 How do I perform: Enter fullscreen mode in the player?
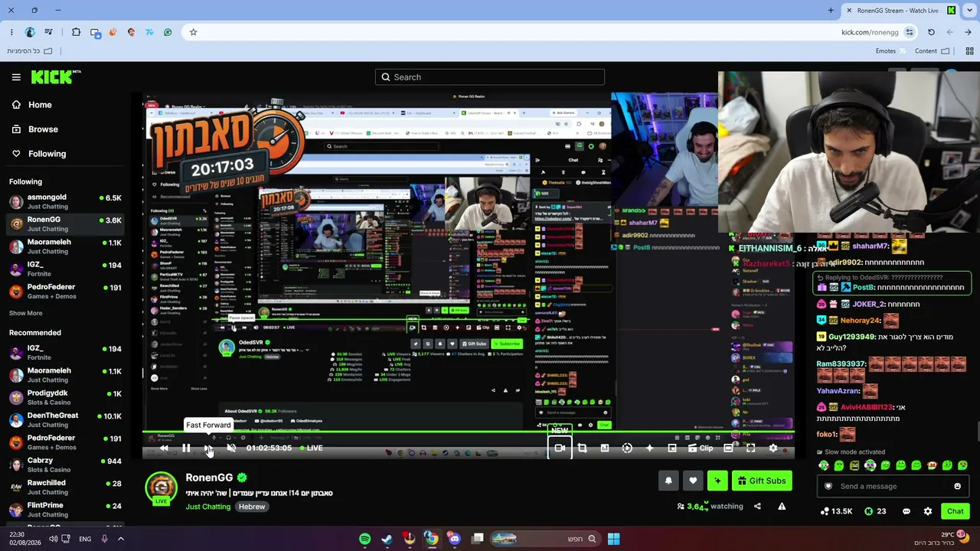pos(750,448)
